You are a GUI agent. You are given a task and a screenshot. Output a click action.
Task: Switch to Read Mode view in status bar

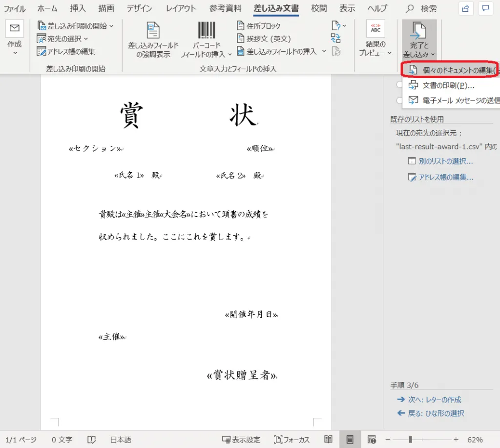[x=329, y=439]
